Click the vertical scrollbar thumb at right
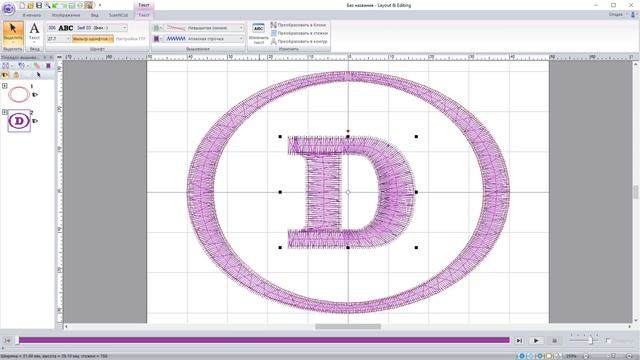The width and height of the screenshot is (640, 360). (x=636, y=192)
